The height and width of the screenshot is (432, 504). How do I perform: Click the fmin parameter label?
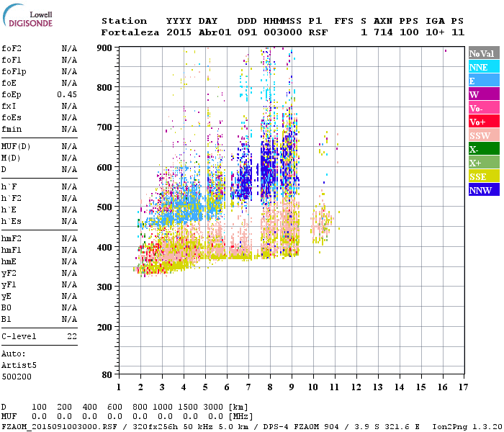coord(12,129)
